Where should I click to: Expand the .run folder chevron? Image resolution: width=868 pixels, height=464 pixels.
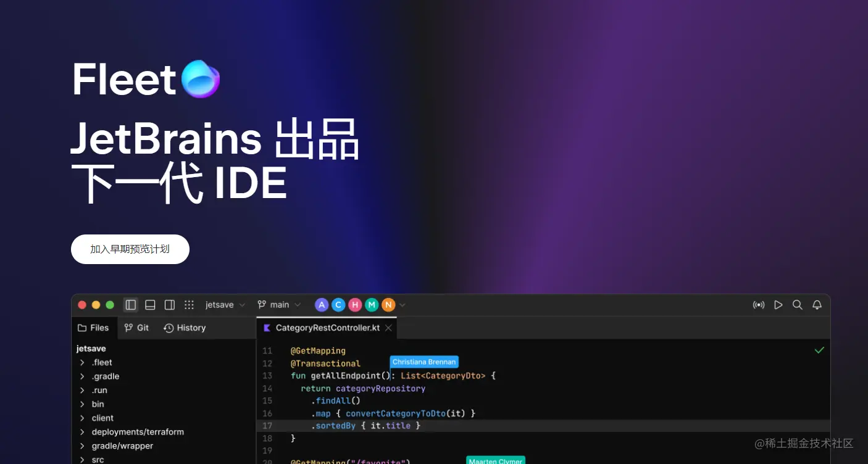click(x=82, y=390)
